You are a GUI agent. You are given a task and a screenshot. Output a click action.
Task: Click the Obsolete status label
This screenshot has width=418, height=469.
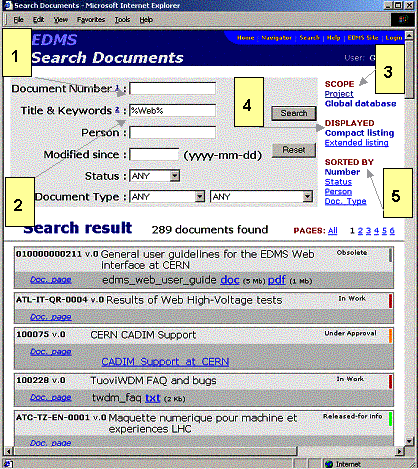pyautogui.click(x=352, y=253)
